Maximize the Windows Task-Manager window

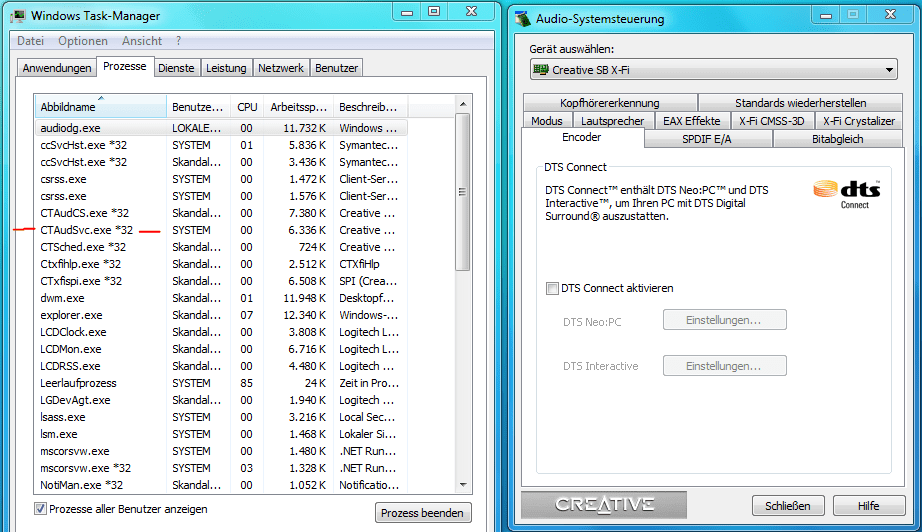[x=434, y=11]
